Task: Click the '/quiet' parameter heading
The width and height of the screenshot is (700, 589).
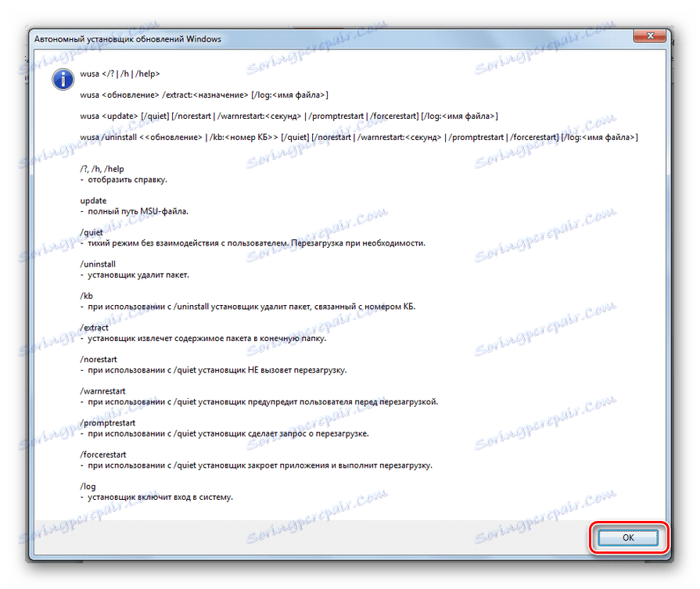Action: pyautogui.click(x=92, y=232)
